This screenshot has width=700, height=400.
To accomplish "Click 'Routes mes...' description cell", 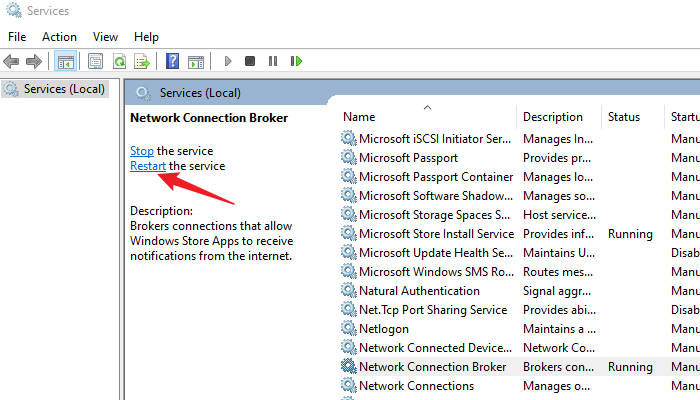I will 558,271.
